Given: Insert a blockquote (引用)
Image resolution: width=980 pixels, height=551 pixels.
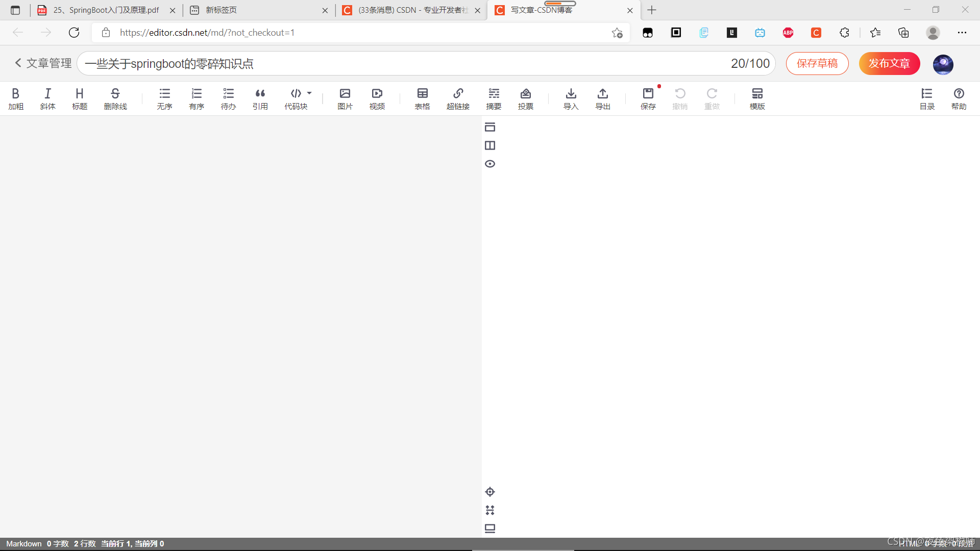Looking at the screenshot, I should 260,98.
